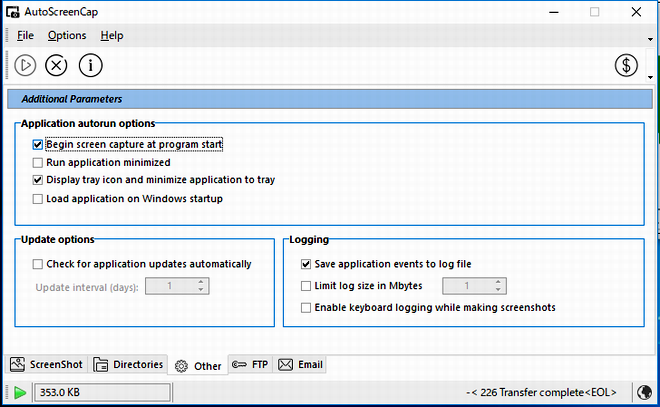Switch to the Directories tab
This screenshot has width=660, height=407.
[x=128, y=364]
